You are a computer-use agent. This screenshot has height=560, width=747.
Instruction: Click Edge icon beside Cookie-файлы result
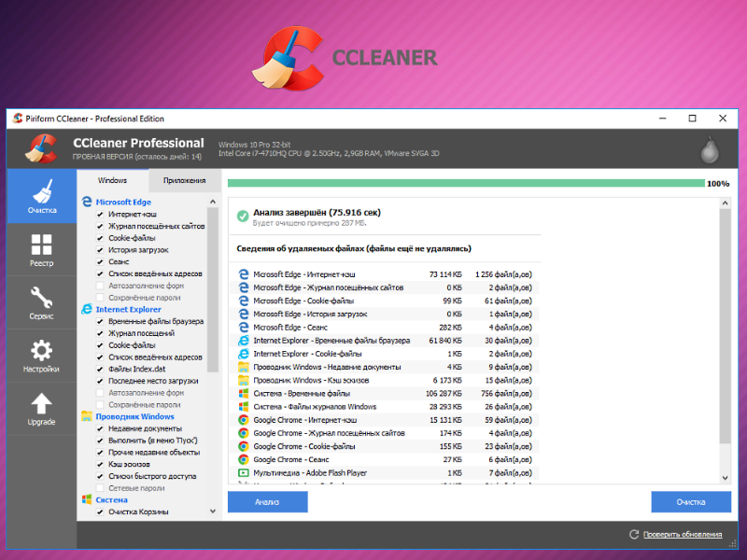point(244,301)
